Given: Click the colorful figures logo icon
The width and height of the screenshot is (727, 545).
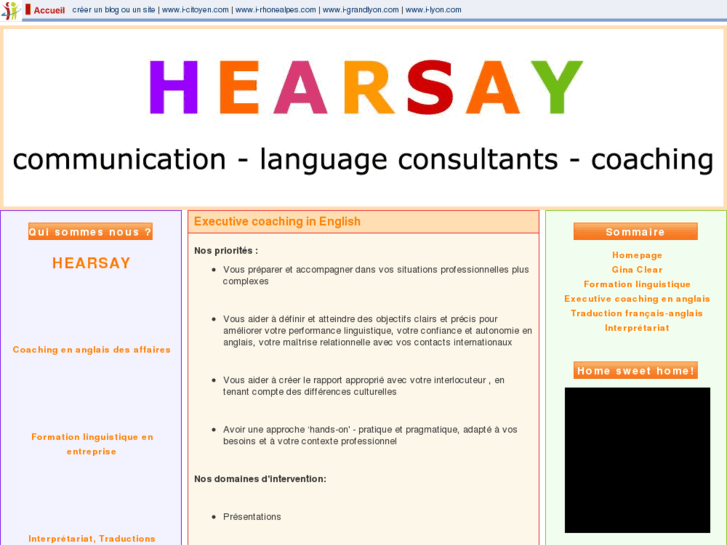Looking at the screenshot, I should click(x=10, y=10).
